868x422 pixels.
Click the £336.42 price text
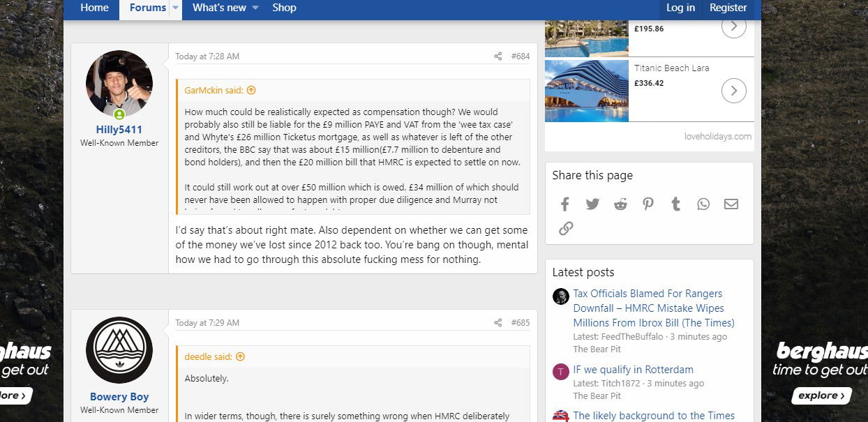(649, 83)
